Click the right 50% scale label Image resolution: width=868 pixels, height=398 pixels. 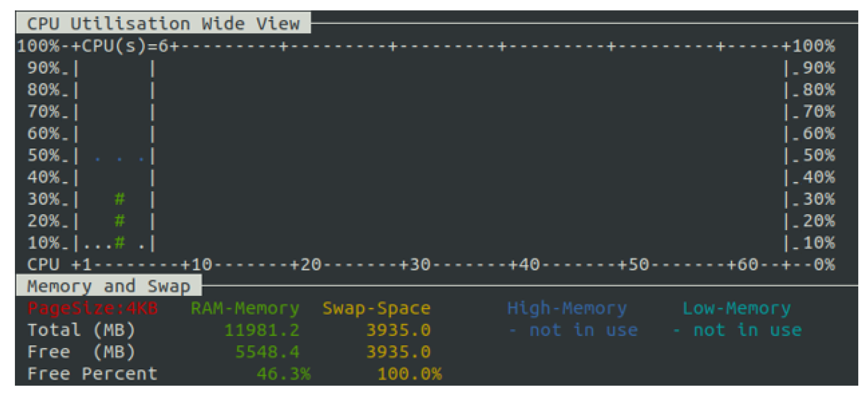click(819, 155)
